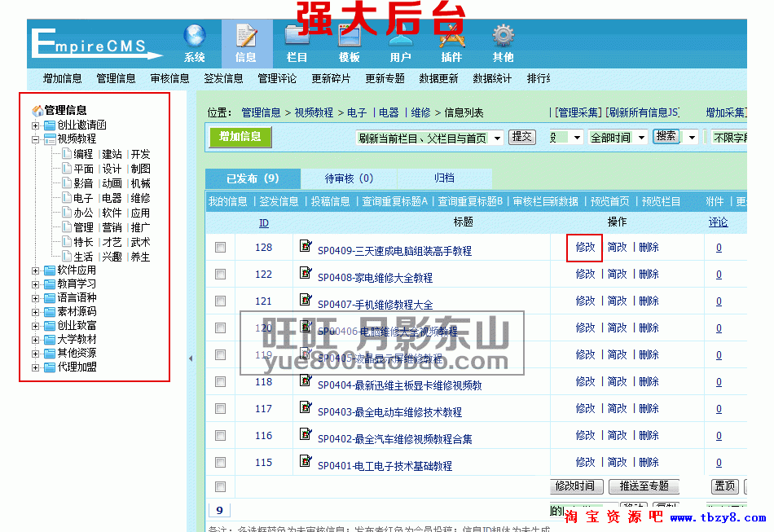The image size is (774, 532).
Task: Check the checkbox for info ID 115
Action: (x=220, y=463)
